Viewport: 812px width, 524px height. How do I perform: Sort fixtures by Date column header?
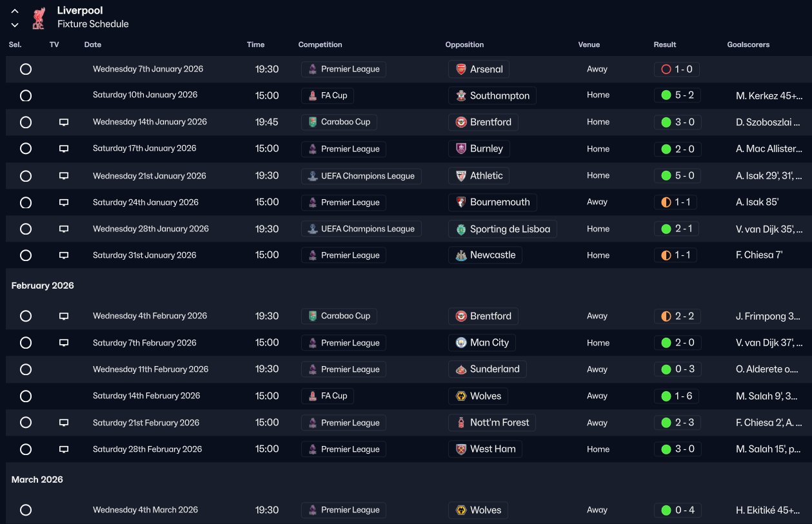click(92, 44)
